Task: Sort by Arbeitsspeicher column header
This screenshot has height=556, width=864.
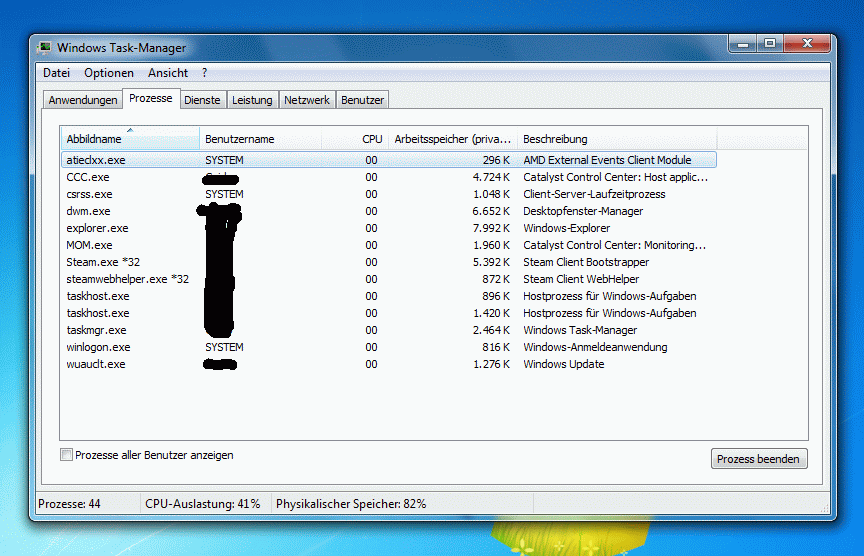Action: [x=453, y=139]
